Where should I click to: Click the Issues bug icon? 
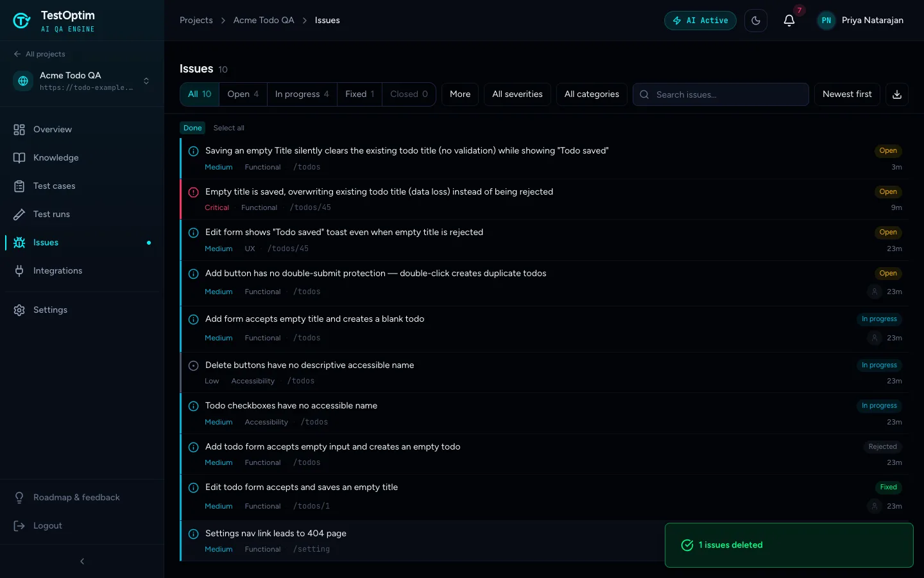pos(19,243)
